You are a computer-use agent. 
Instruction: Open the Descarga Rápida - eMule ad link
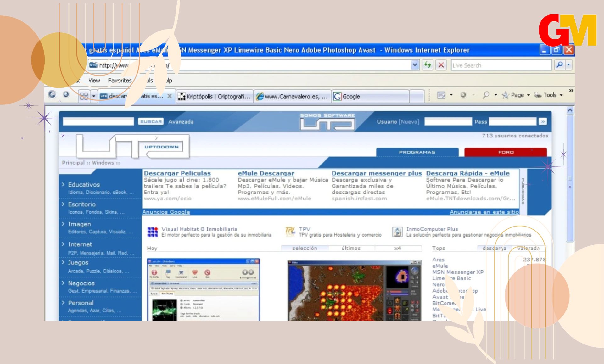point(468,173)
